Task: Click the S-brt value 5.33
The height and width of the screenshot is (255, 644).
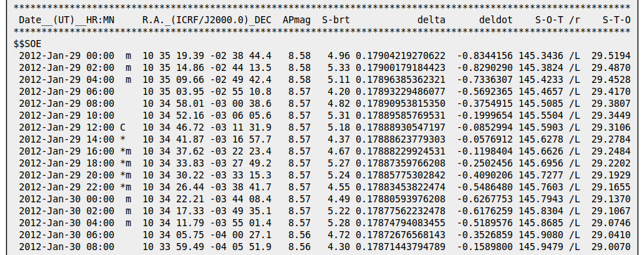Action: coord(339,68)
